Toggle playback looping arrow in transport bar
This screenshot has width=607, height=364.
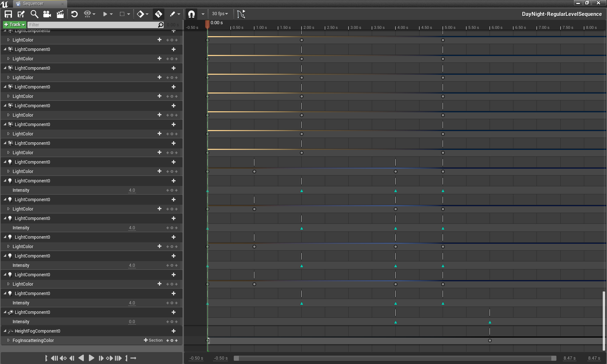pyautogui.click(x=133, y=358)
